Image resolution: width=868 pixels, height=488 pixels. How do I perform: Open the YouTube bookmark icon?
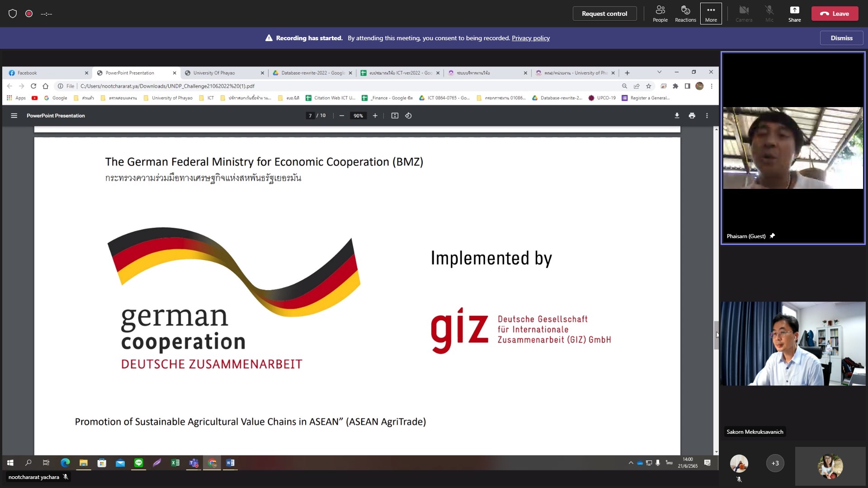click(35, 98)
